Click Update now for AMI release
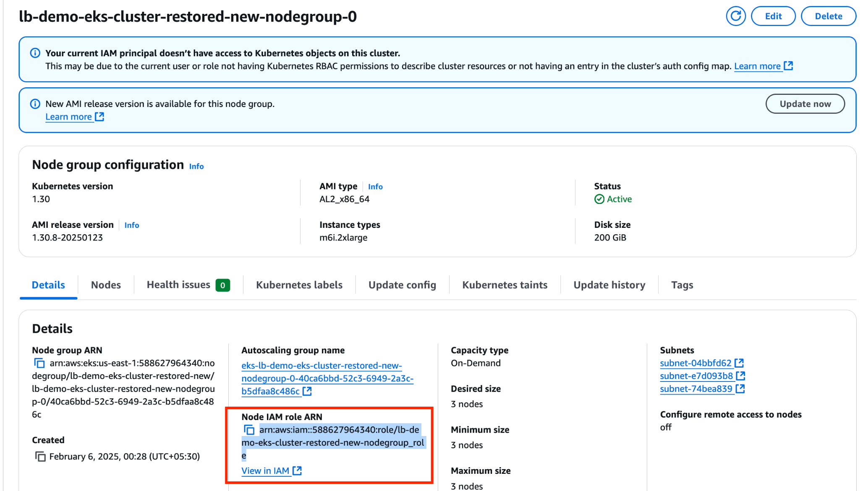 [805, 104]
